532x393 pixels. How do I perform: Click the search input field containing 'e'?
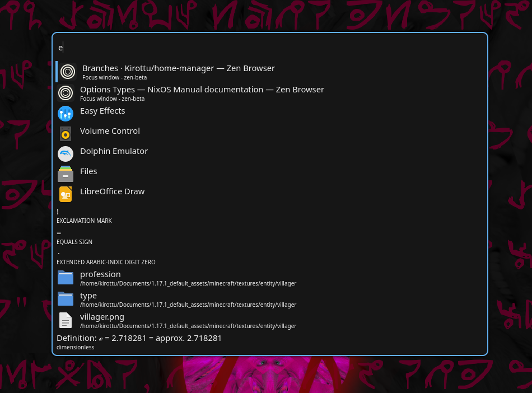[270, 48]
